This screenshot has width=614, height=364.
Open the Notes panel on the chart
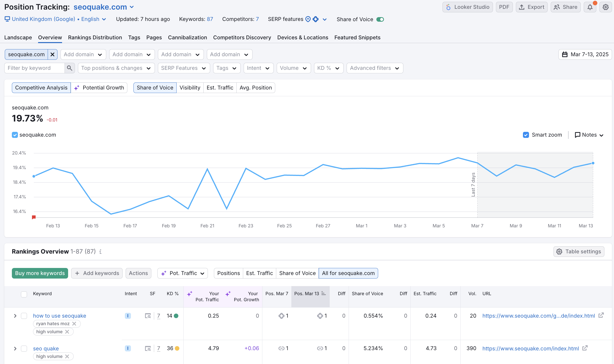pyautogui.click(x=589, y=135)
